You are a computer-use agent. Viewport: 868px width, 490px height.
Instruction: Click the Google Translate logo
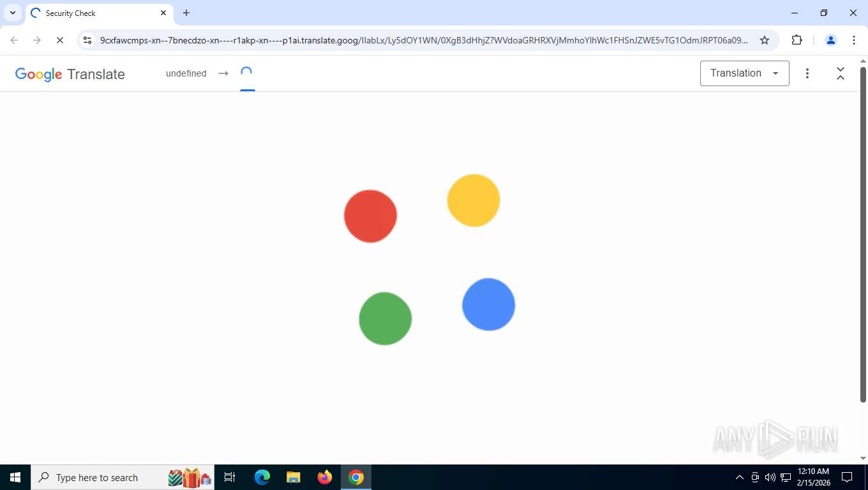pos(70,74)
